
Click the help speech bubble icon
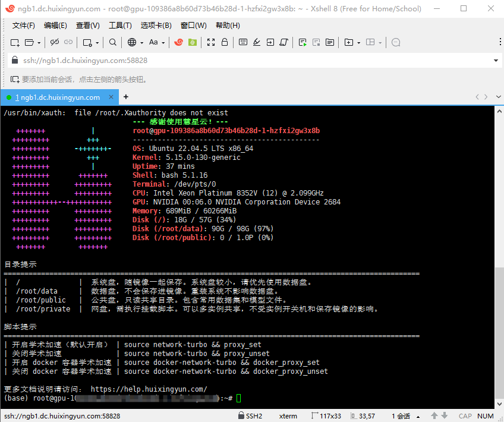pyautogui.click(x=396, y=42)
